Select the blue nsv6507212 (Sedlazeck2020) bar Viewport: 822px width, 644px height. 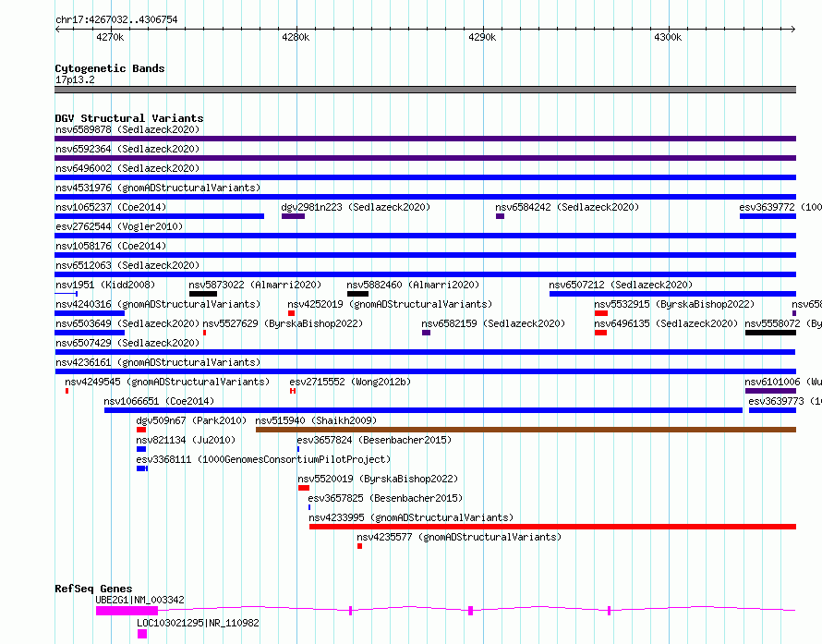(672, 294)
